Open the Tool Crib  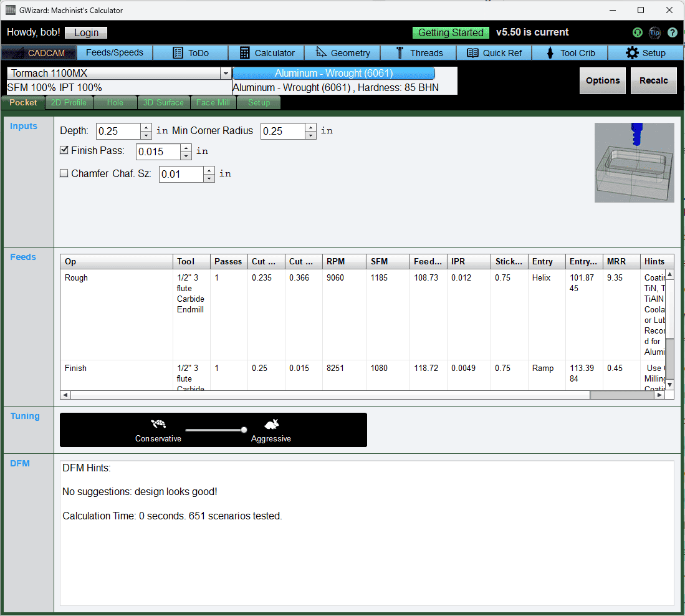pyautogui.click(x=569, y=53)
